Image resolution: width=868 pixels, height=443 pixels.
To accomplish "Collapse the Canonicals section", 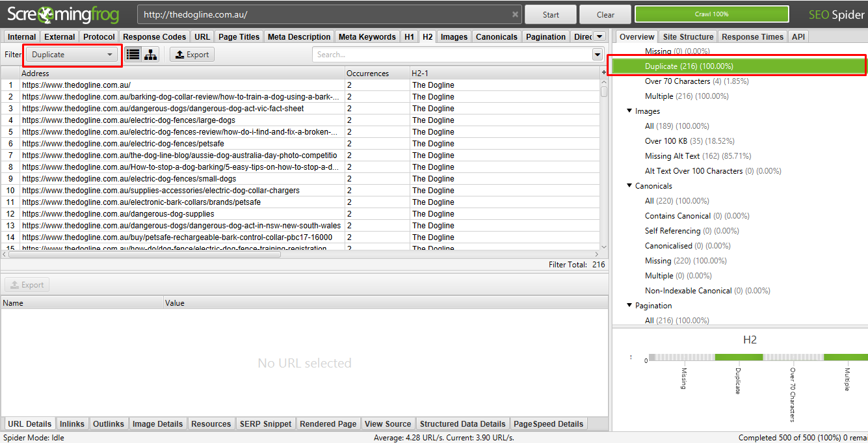I will 629,186.
